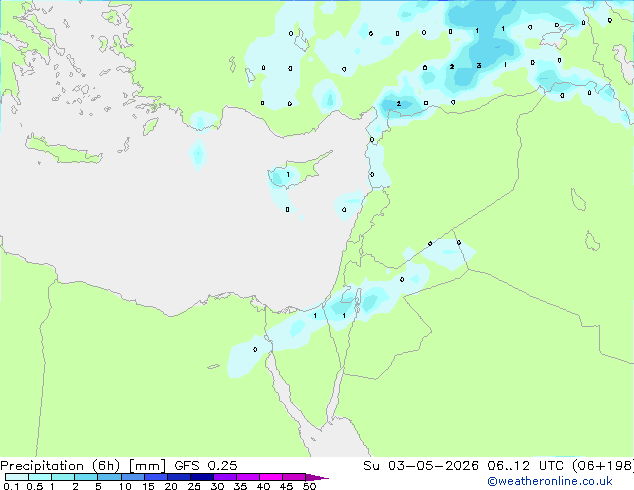Click the '50' legend scale label

(309, 486)
